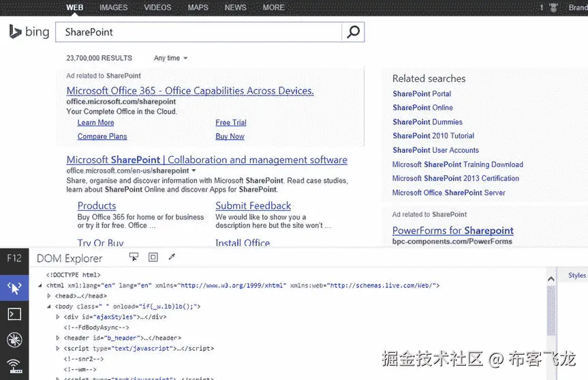Open the MORE menu
Screen dimensions: 588x380
[273, 8]
